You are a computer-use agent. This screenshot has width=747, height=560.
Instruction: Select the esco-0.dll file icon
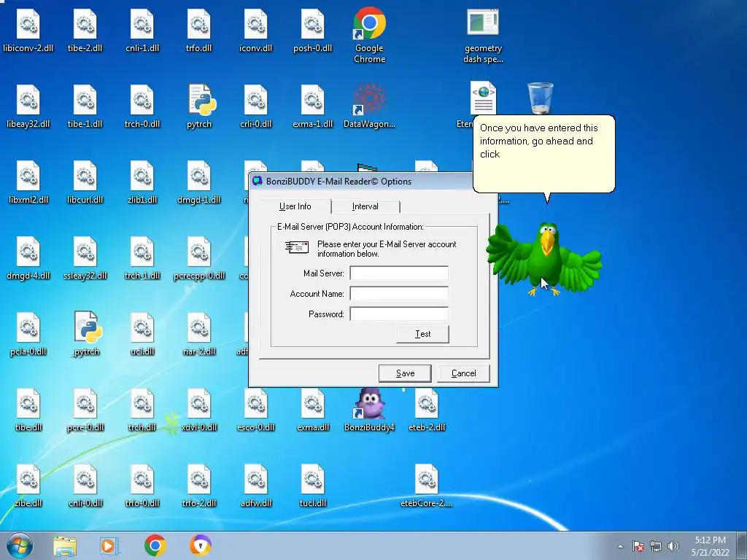tap(256, 410)
